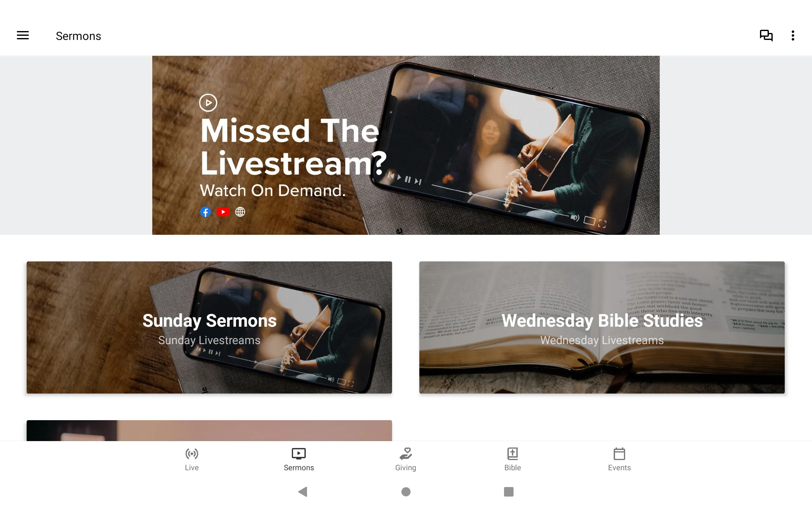This screenshot has height=507, width=812.
Task: Click the website globe icon
Action: click(x=240, y=211)
